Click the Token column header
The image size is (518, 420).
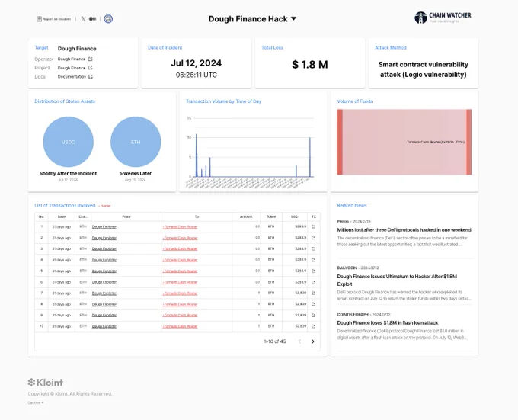pos(271,216)
